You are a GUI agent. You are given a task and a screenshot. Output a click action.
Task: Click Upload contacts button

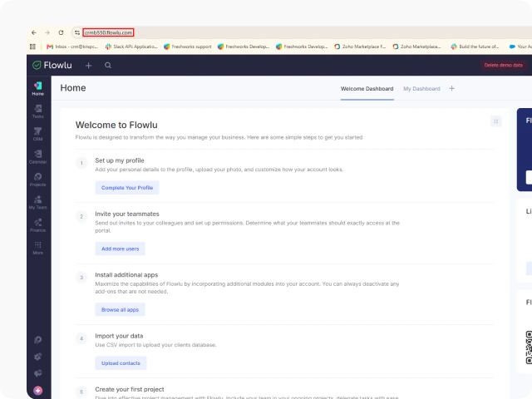(121, 363)
